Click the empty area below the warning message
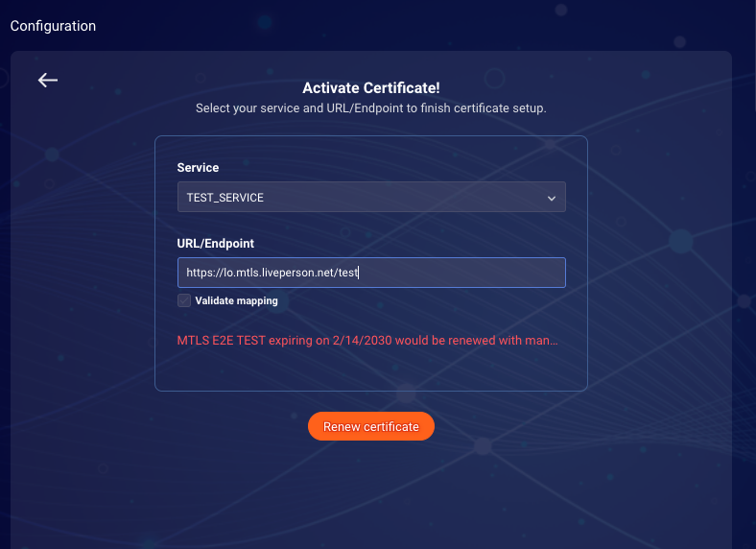The width and height of the screenshot is (756, 549). (370, 370)
